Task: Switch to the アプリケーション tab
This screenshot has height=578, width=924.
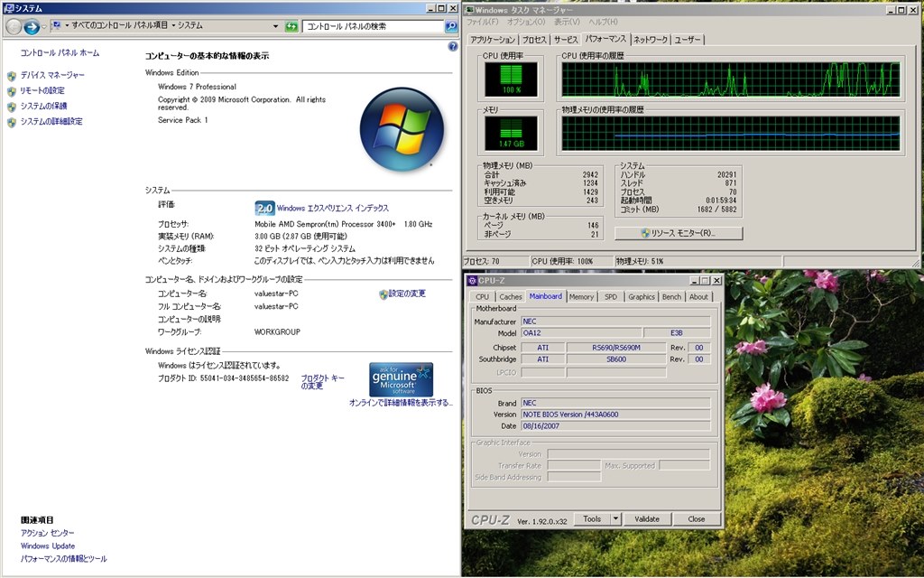Action: pos(493,40)
